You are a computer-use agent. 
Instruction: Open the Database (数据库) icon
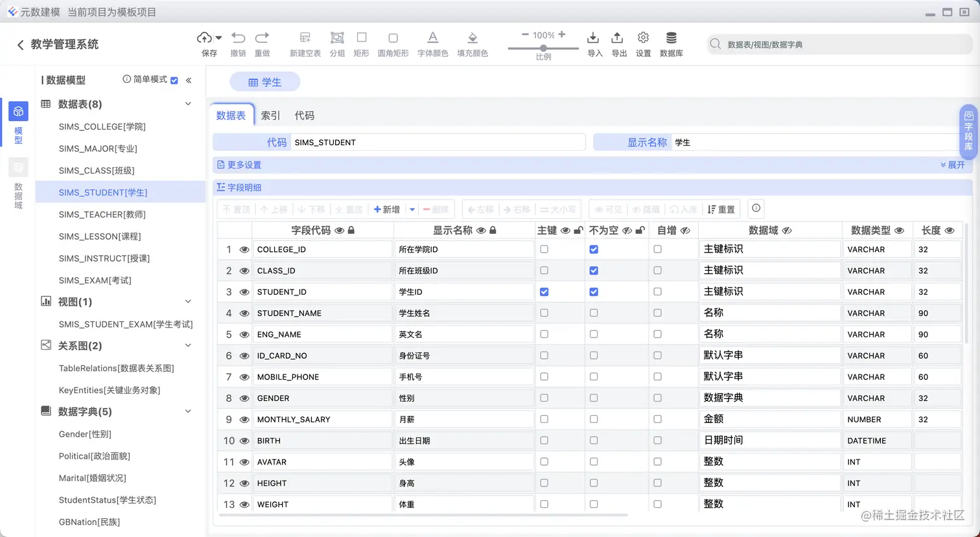[x=671, y=38]
